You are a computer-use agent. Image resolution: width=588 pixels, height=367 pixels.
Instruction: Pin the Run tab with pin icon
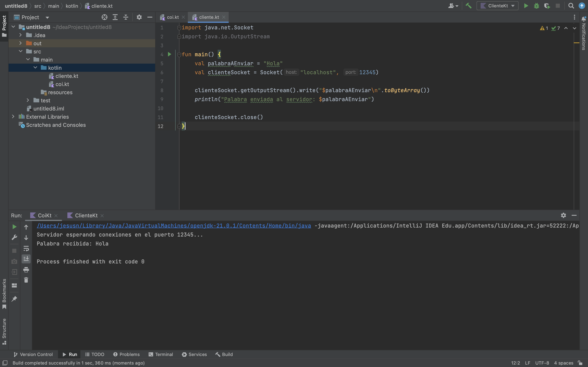coord(14,299)
